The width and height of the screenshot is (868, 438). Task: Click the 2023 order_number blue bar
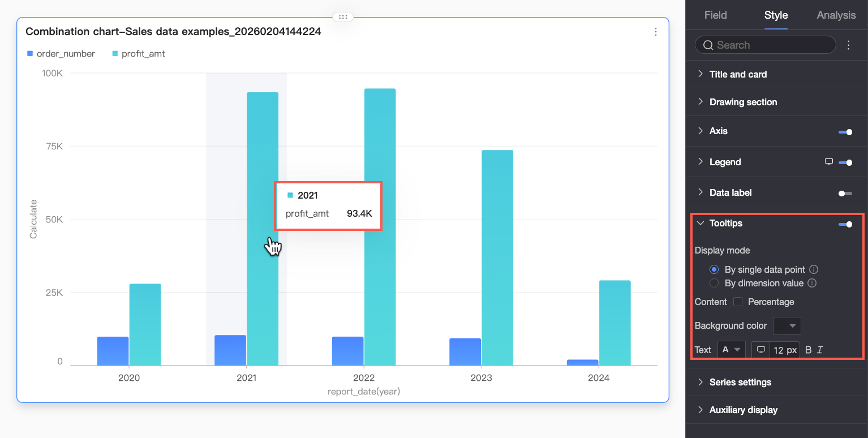[465, 352]
